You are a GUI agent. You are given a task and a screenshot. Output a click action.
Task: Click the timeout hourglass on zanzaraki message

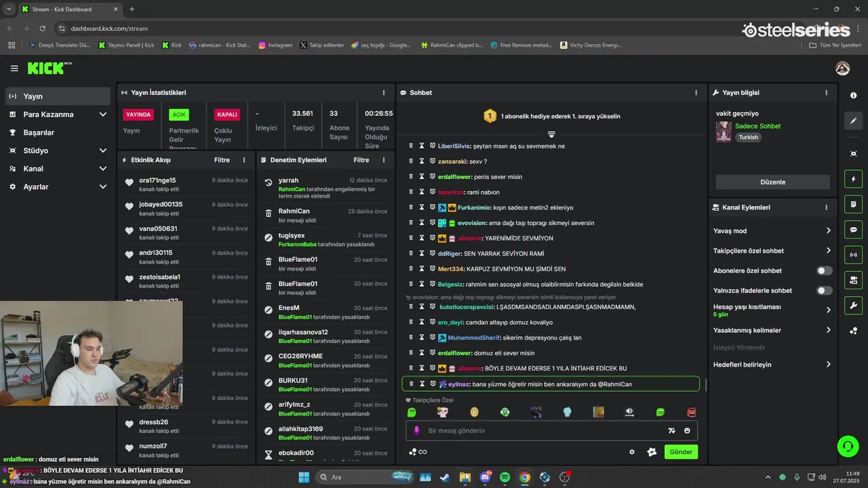click(x=421, y=161)
